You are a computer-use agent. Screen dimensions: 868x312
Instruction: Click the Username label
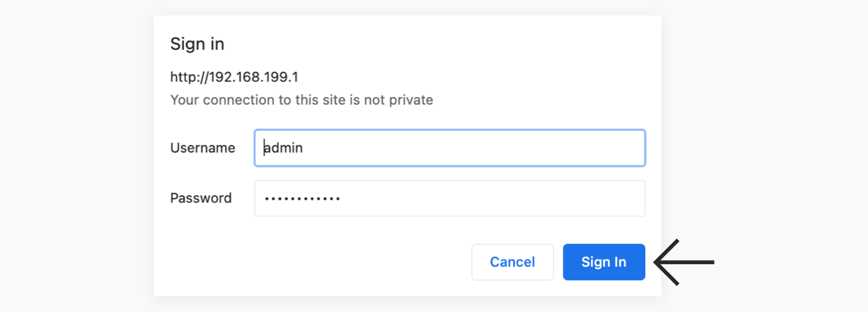click(x=203, y=148)
